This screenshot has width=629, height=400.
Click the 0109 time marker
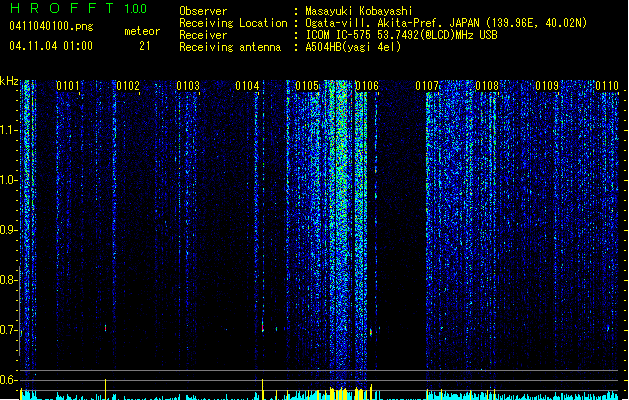(547, 86)
